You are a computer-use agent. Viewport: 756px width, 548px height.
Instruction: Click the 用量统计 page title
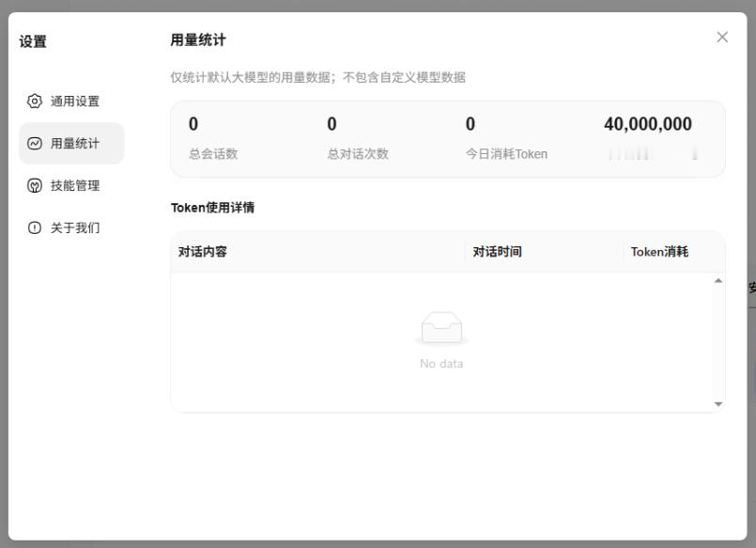(x=198, y=39)
